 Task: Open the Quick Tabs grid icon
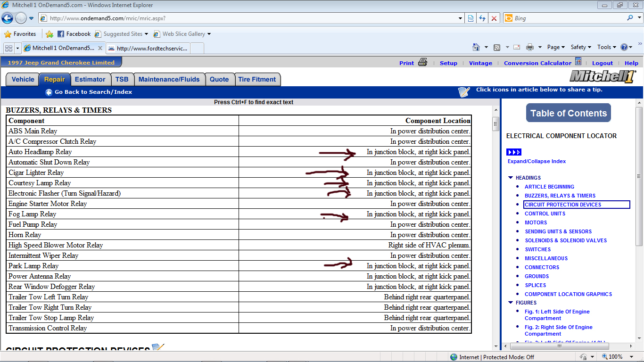click(8, 48)
